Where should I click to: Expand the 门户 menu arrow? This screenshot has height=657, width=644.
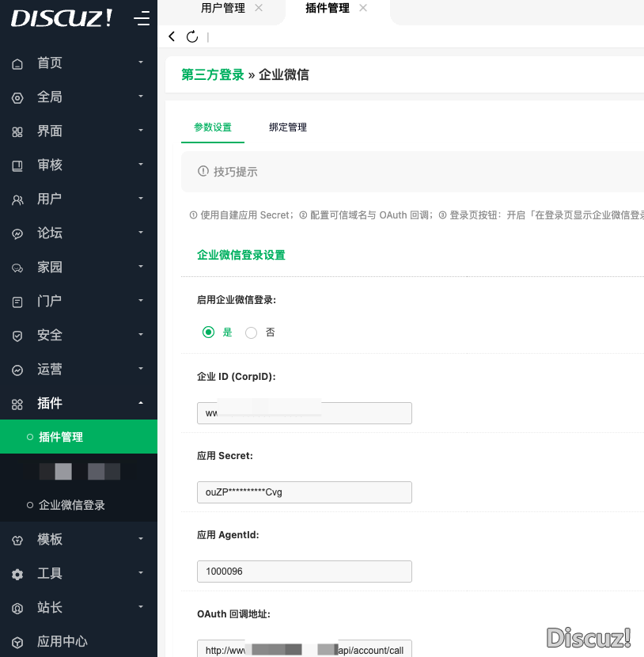[x=141, y=300]
